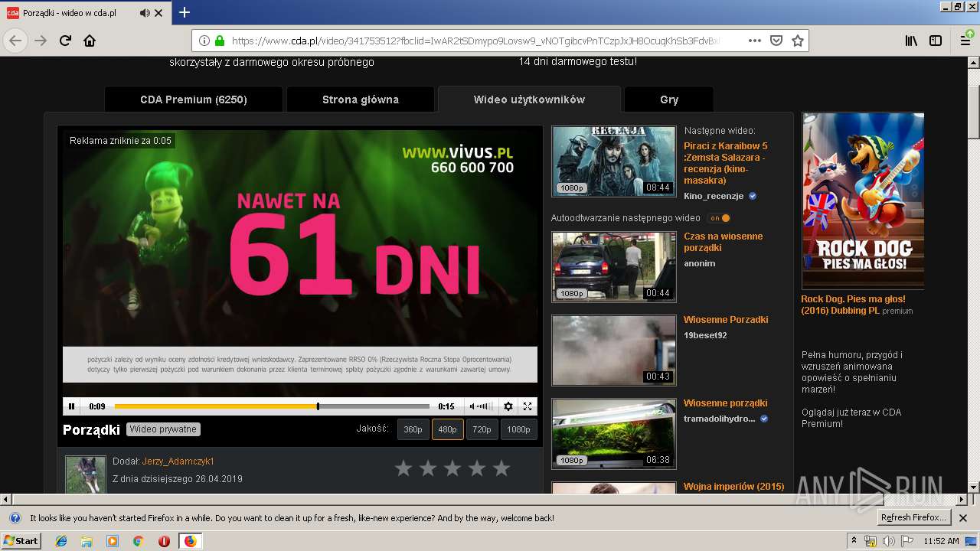Rate video with the third star
Screen dimensions: 980x551
[452, 468]
